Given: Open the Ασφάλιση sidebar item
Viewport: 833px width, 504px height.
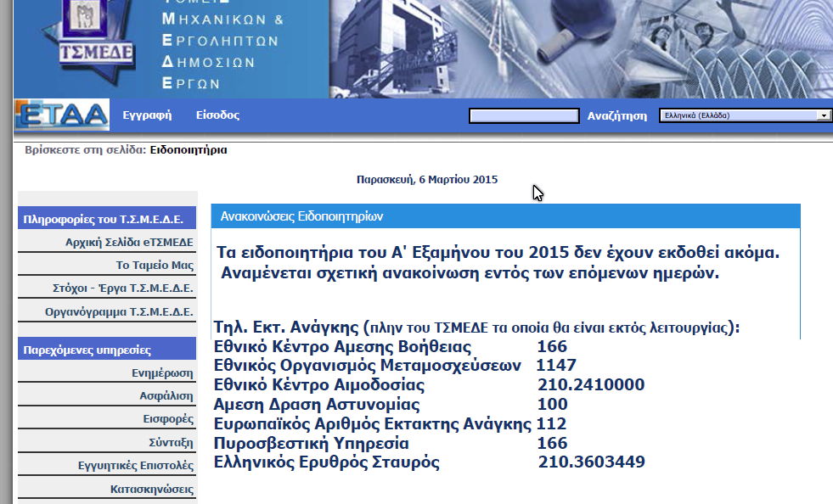Looking at the screenshot, I should (x=166, y=396).
